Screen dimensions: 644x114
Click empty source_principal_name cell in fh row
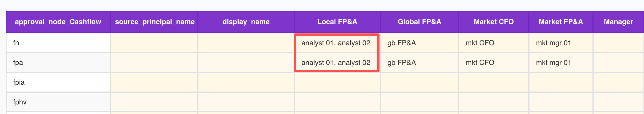(x=154, y=43)
